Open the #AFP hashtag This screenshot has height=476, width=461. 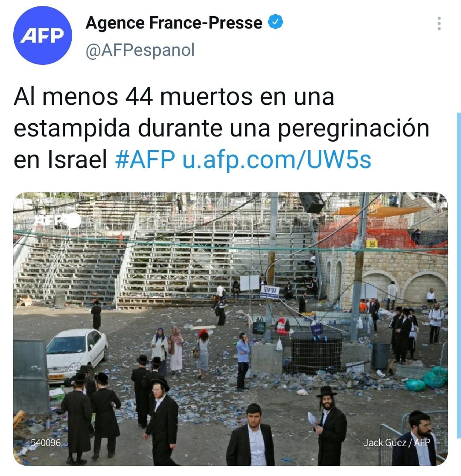(x=145, y=159)
